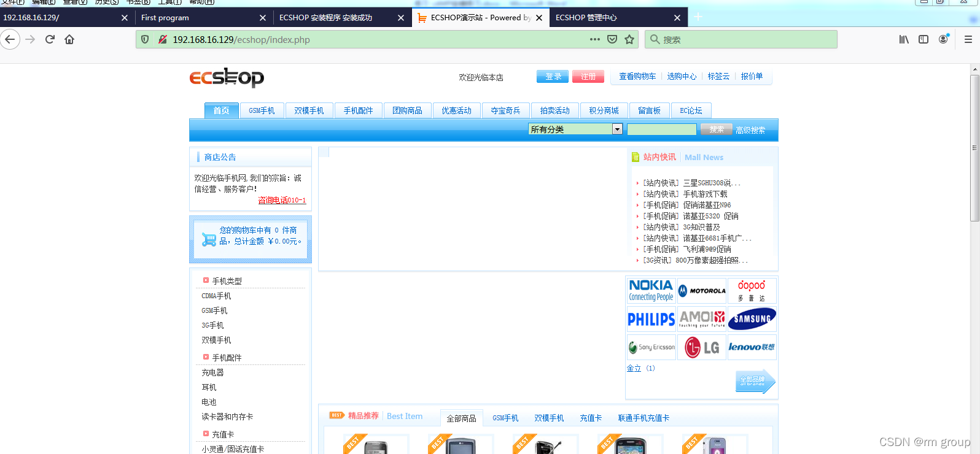Open the 充电器 category link
980x454 pixels.
click(x=212, y=372)
